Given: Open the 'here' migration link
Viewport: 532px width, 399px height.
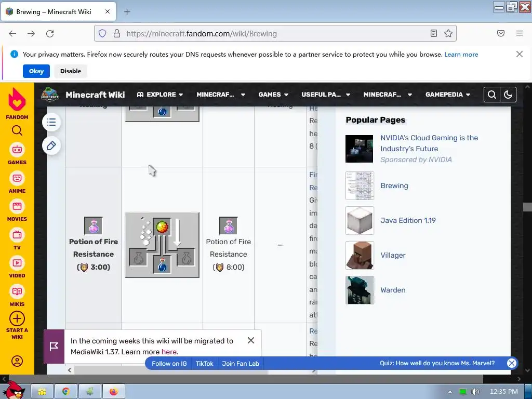Looking at the screenshot, I should (x=169, y=352).
